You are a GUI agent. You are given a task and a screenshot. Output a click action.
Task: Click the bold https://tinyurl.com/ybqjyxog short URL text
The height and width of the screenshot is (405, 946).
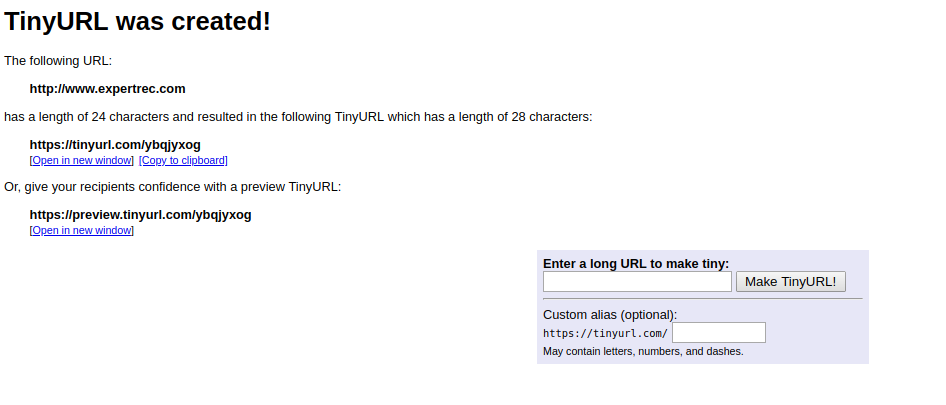(x=115, y=145)
